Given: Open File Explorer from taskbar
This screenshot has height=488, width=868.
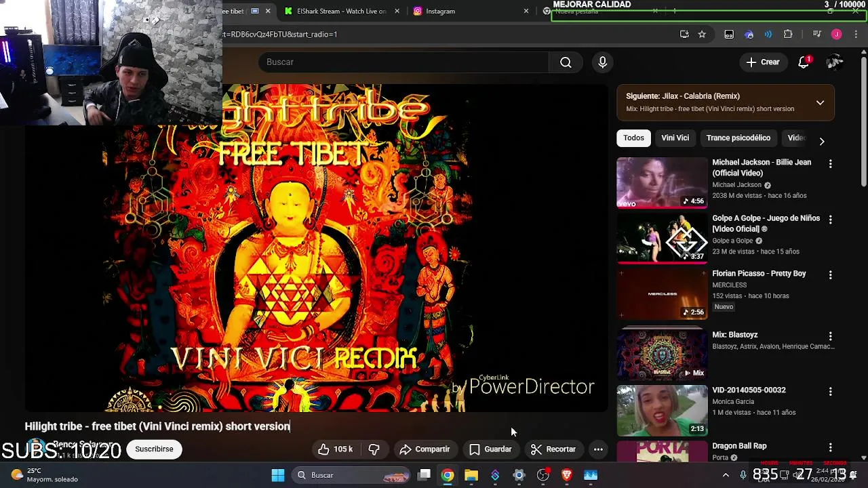Looking at the screenshot, I should click(x=471, y=475).
